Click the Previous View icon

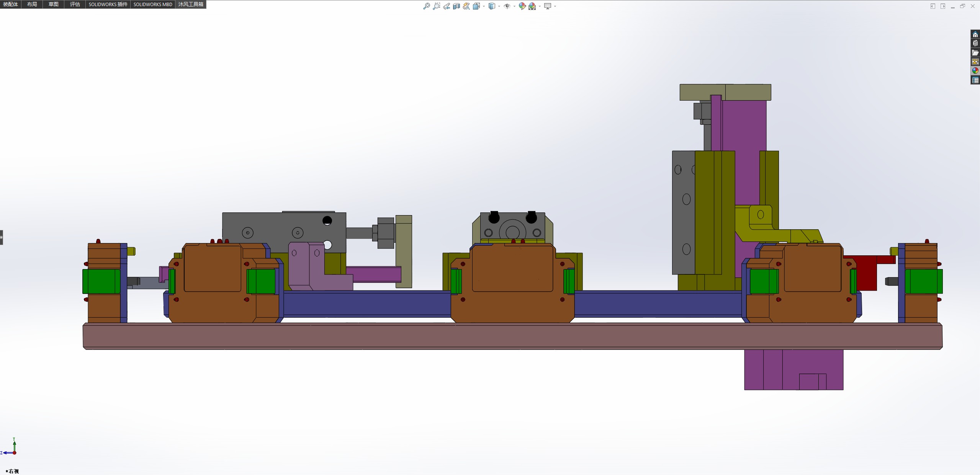(447, 6)
